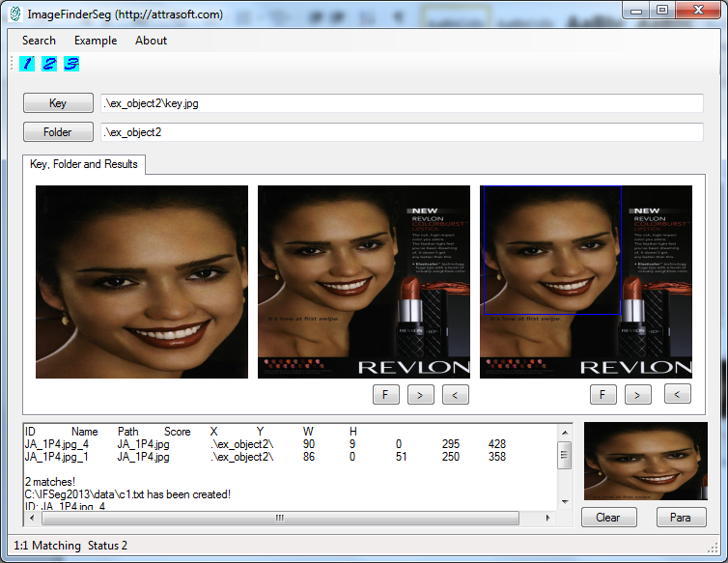This screenshot has width=728, height=563.
Task: Click the toolbar icon numbered 1
Action: 27,64
